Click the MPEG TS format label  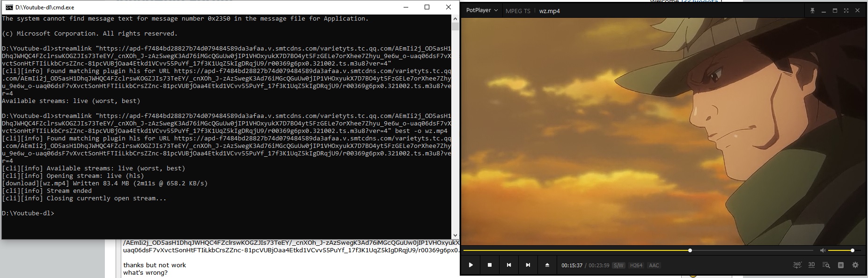518,11
